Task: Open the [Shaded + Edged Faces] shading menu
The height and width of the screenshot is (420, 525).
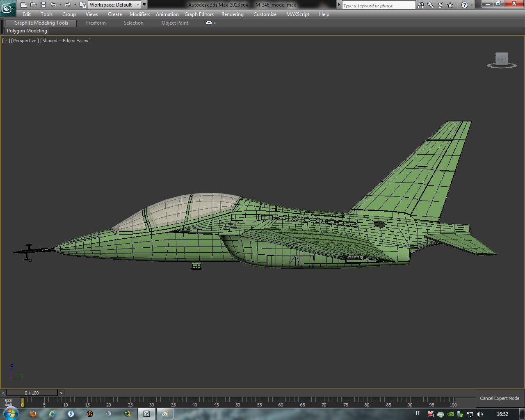Action: [65, 41]
